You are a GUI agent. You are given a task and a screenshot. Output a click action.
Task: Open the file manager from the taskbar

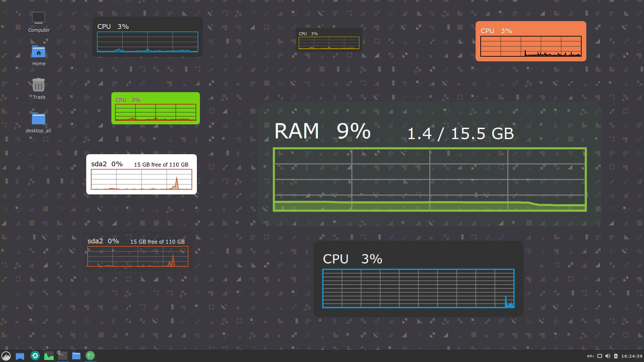76,356
